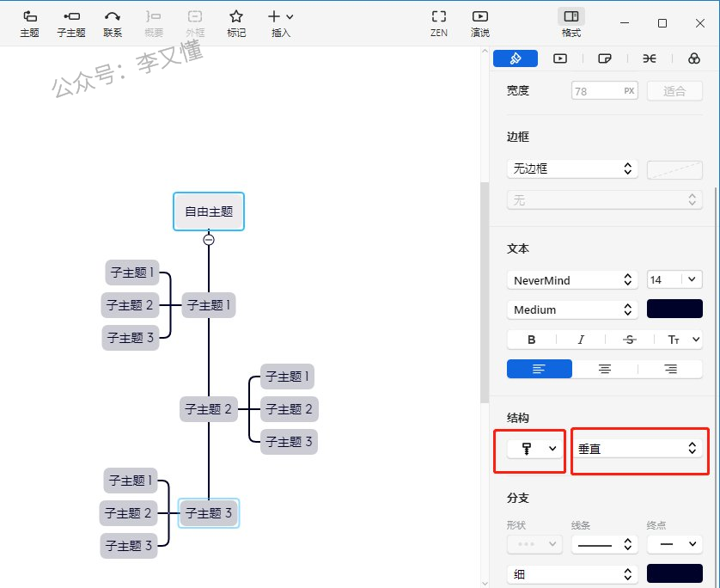Image resolution: width=720 pixels, height=588 pixels.
Task: Select the 子主题 2 center node
Action: point(209,409)
